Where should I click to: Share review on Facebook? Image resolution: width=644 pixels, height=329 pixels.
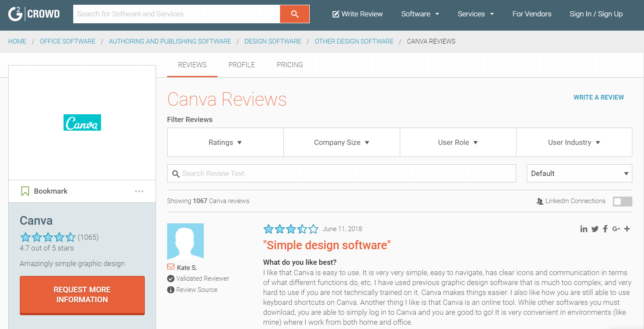(x=605, y=229)
